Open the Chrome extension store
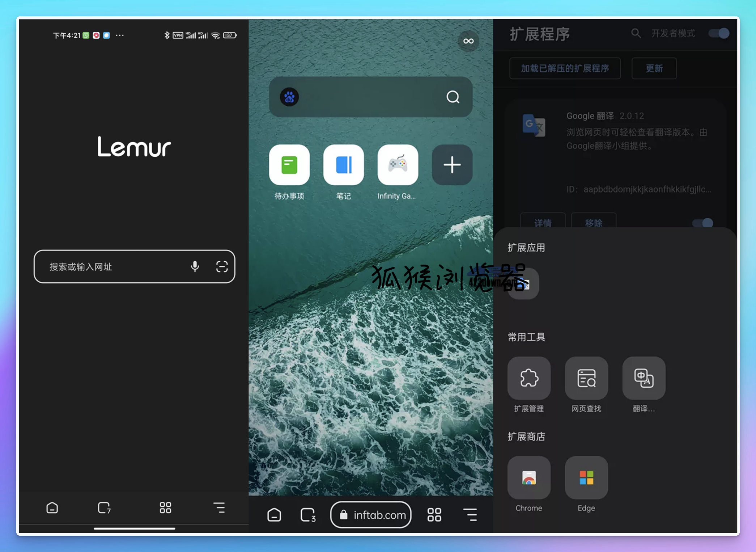The height and width of the screenshot is (552, 756). click(x=529, y=477)
